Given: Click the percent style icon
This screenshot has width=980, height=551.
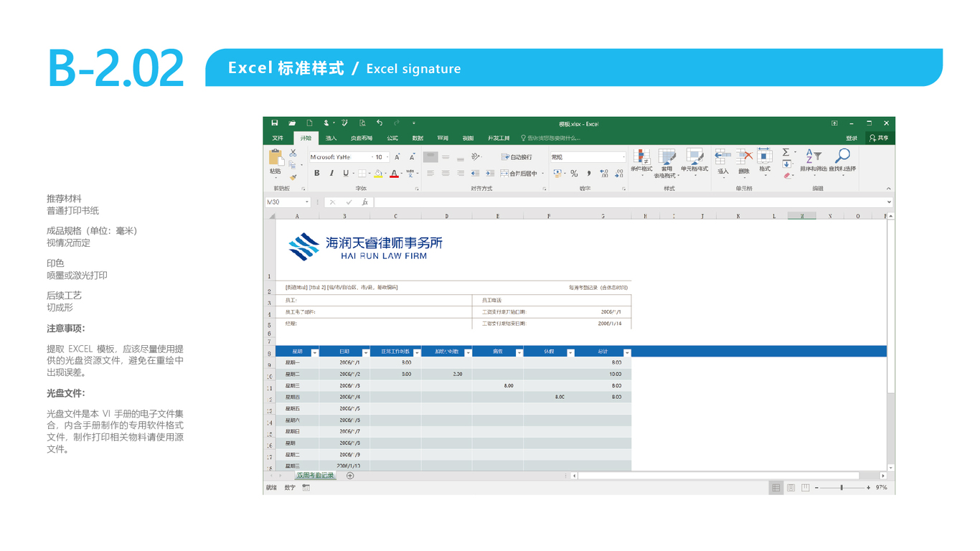Looking at the screenshot, I should pos(574,173).
